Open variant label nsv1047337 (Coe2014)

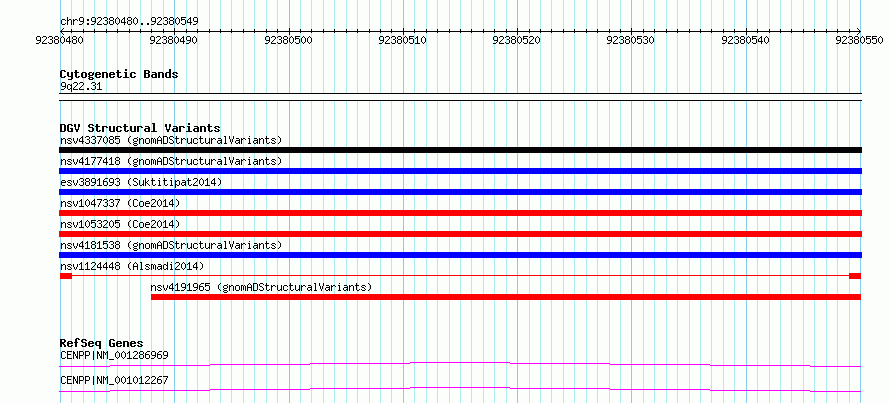coord(120,203)
